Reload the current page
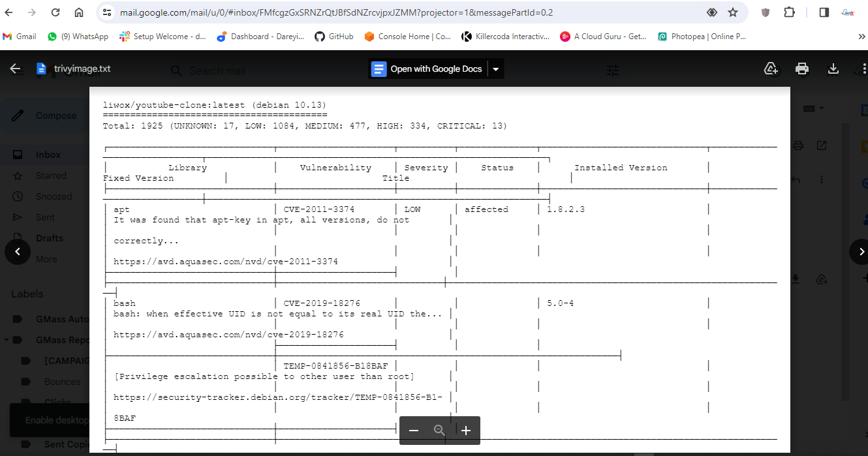Image resolution: width=868 pixels, height=456 pixels. point(55,12)
